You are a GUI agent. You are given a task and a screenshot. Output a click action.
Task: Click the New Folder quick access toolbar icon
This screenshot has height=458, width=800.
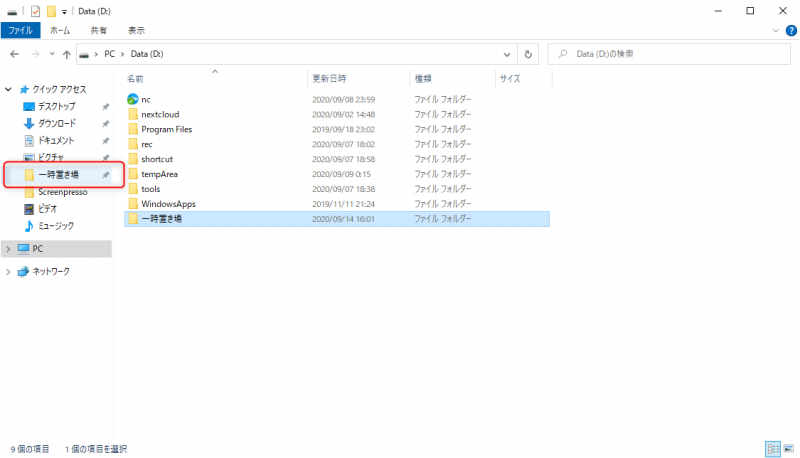[51, 11]
